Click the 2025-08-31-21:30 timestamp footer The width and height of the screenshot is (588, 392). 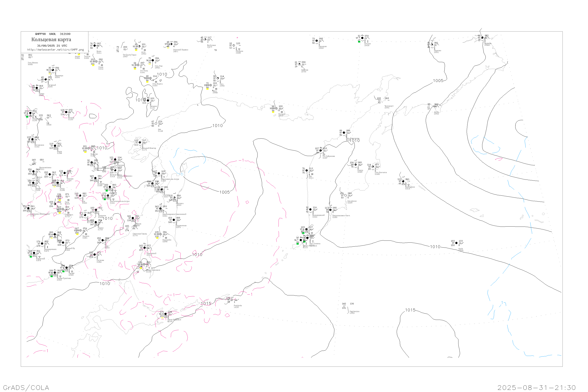pyautogui.click(x=536, y=387)
